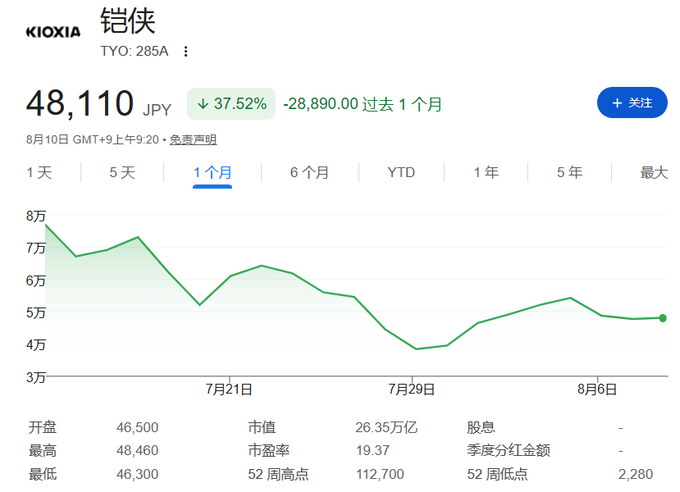The height and width of the screenshot is (492, 680).
Task: Click the 市盈率 value 19.37
Action: point(373,451)
